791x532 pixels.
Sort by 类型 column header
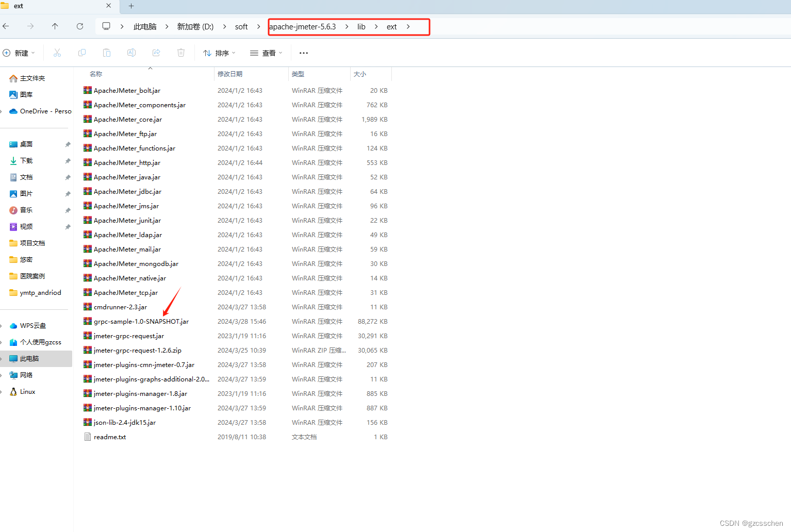click(298, 74)
